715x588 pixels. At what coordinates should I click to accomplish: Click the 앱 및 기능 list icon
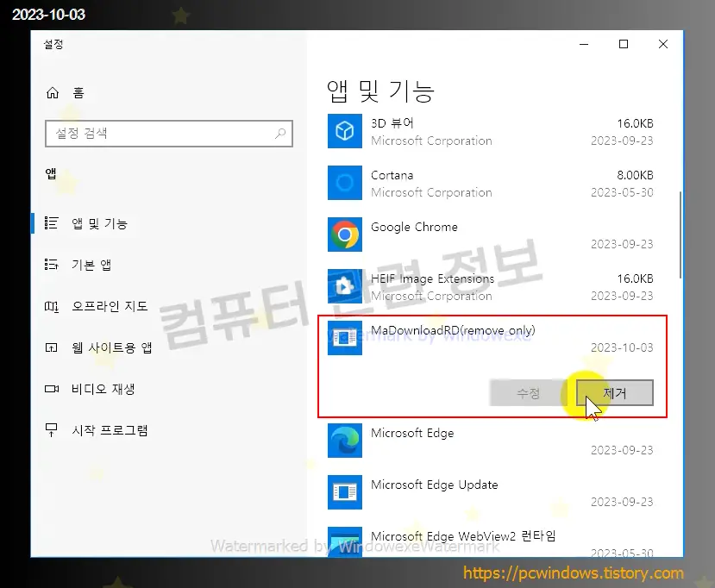tap(51, 223)
